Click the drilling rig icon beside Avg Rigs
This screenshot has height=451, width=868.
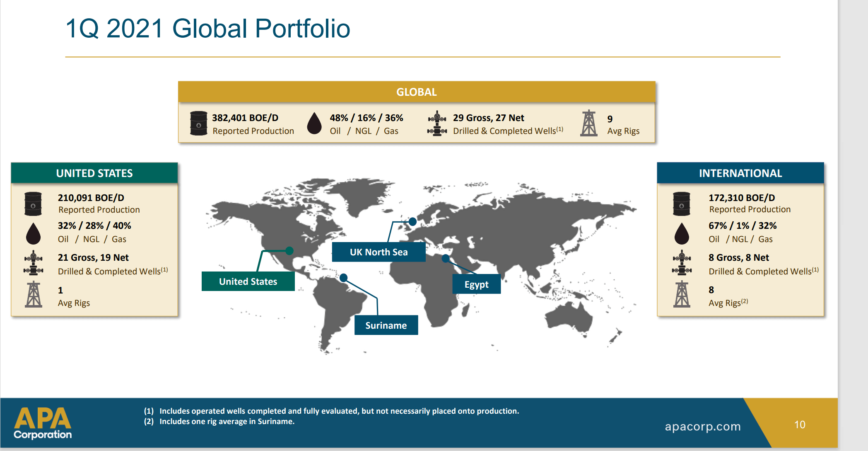(x=589, y=123)
